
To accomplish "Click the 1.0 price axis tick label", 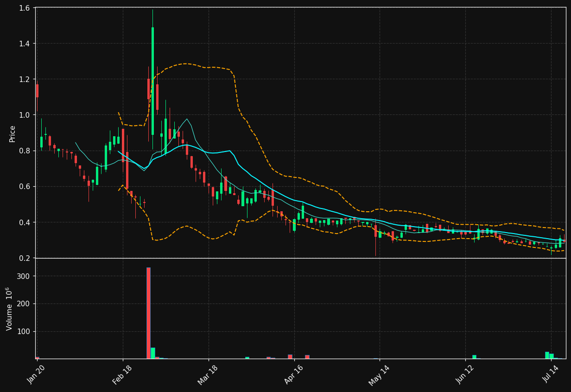I will [25, 115].
